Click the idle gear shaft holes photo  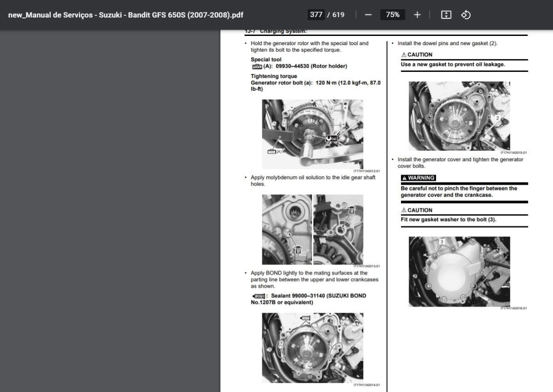(312, 229)
